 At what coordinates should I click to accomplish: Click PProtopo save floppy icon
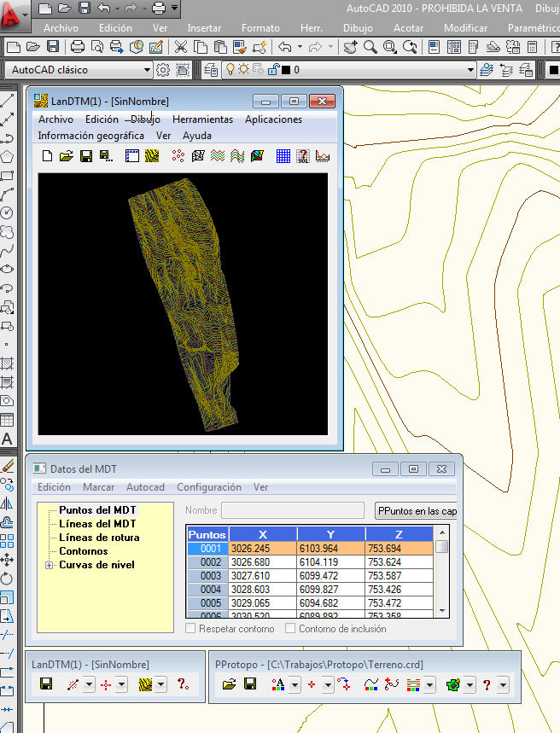pos(250,685)
